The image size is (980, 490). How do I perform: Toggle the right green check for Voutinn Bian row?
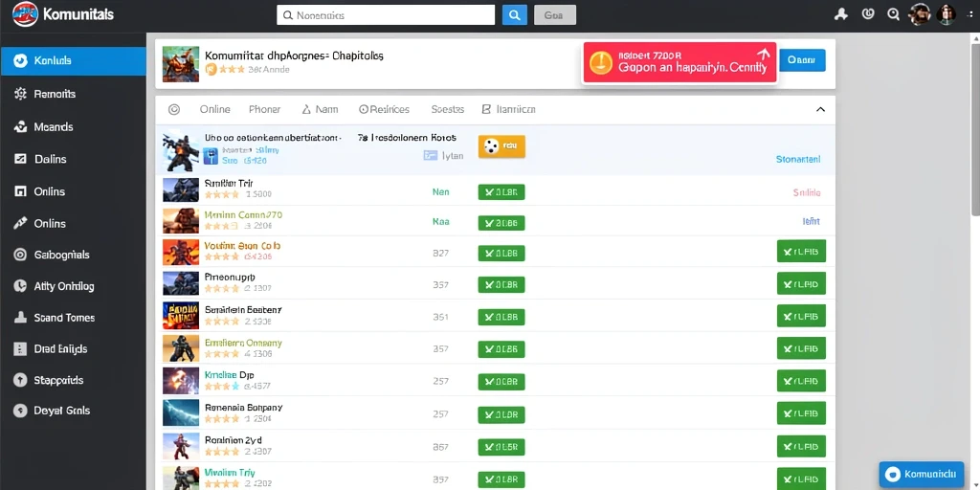(801, 252)
